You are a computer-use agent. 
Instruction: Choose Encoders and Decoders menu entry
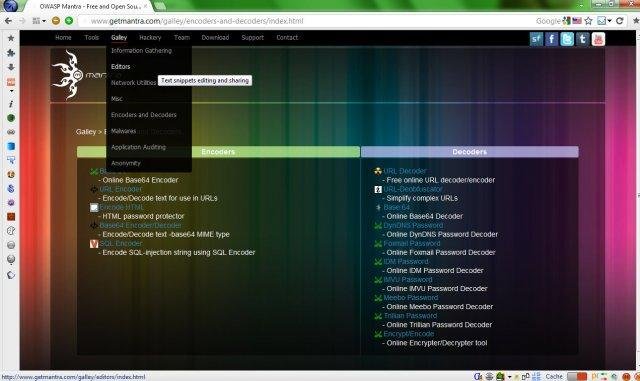pyautogui.click(x=144, y=115)
